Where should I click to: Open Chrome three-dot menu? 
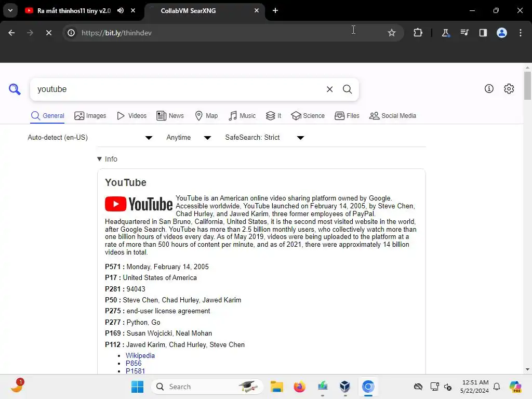click(521, 33)
